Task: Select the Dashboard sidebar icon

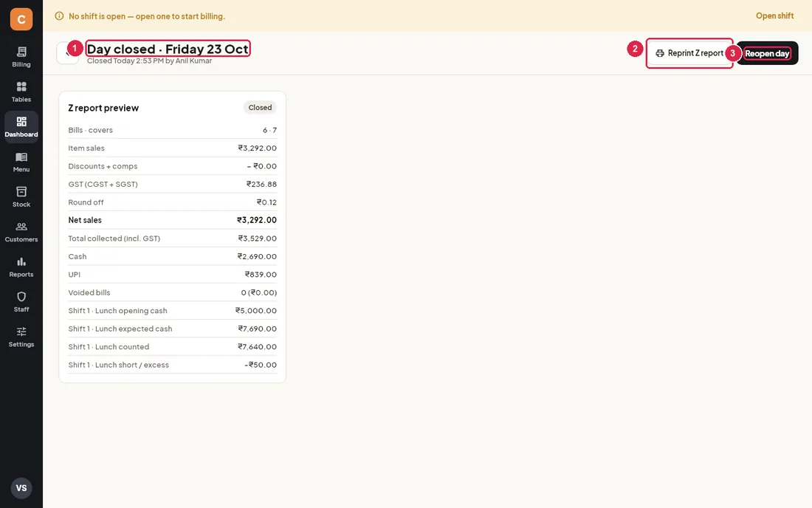Action: [21, 122]
